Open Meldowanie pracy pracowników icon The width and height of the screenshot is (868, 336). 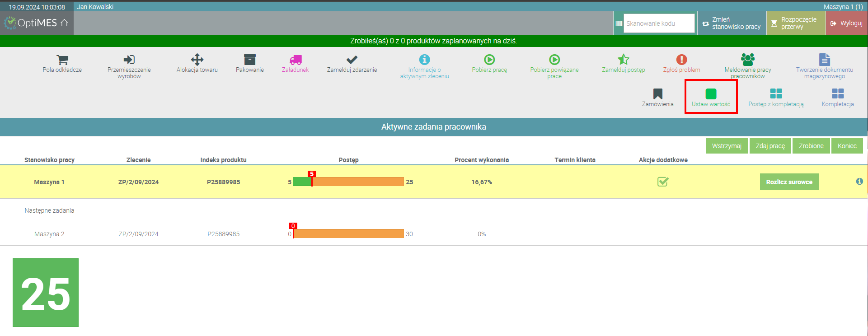tap(748, 60)
